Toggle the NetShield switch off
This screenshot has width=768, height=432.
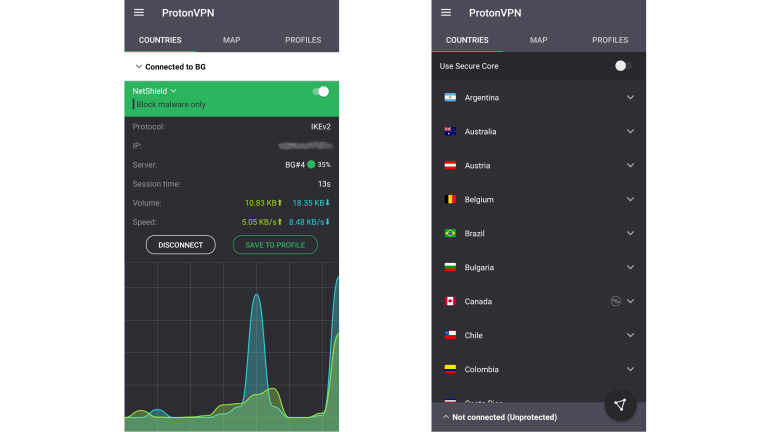[x=321, y=92]
